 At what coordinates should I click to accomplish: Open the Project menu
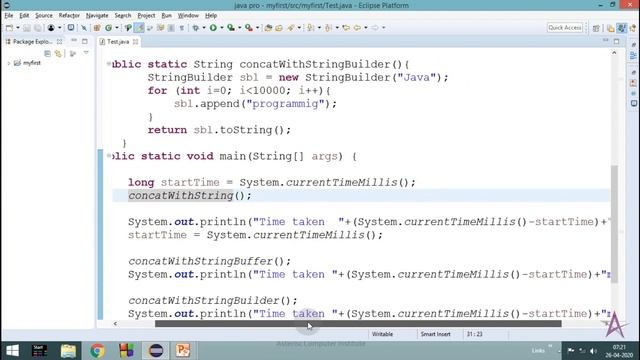coord(146,16)
